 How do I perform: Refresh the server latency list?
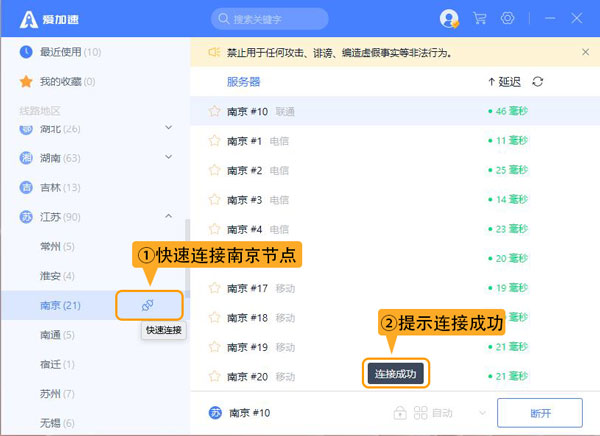tap(538, 82)
